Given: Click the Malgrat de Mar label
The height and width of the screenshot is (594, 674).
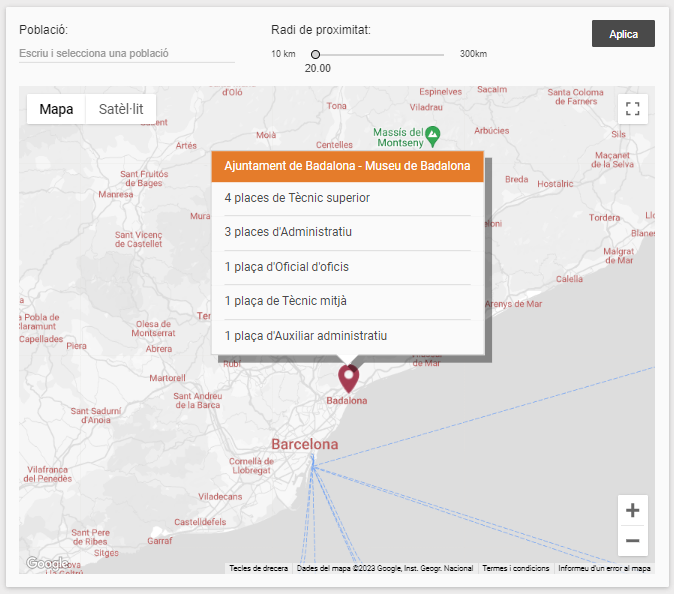Looking at the screenshot, I should click(x=619, y=256).
